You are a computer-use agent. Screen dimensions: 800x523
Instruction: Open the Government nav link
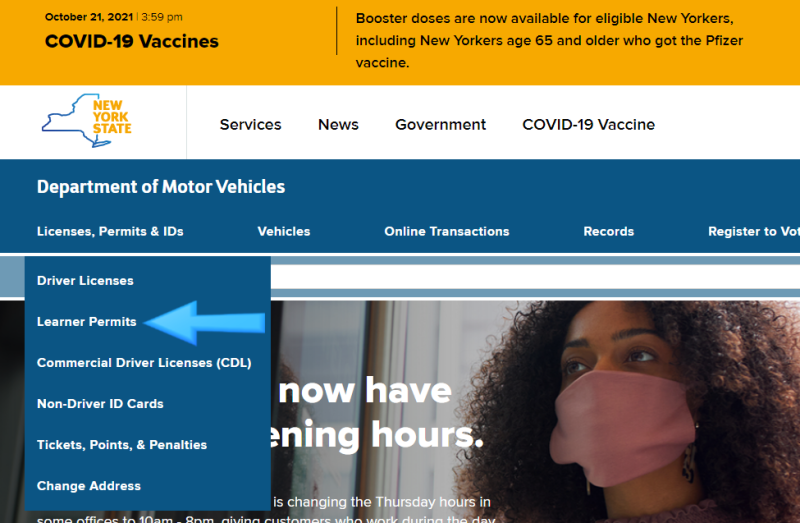click(x=440, y=124)
